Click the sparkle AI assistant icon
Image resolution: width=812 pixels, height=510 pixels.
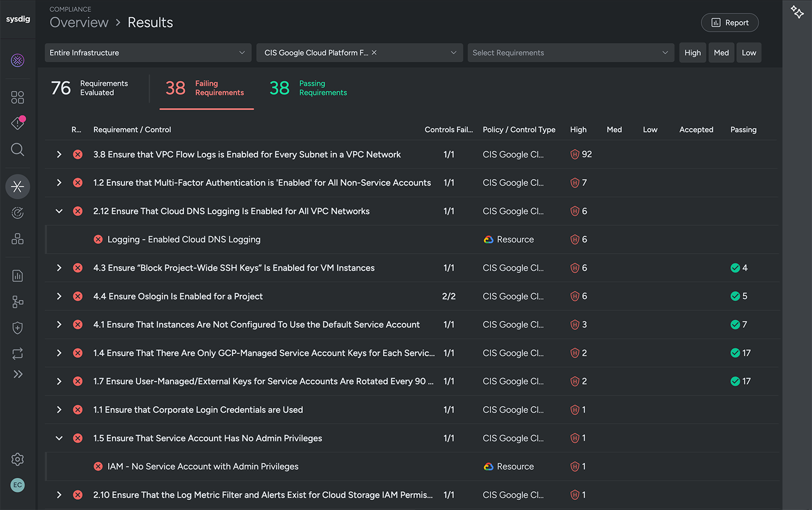797,11
